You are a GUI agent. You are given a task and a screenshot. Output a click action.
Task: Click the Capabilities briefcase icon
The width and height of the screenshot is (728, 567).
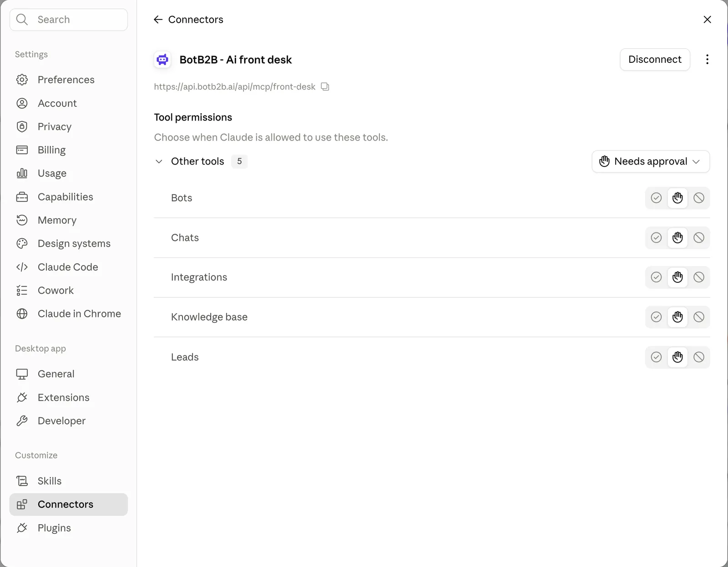pos(22,197)
